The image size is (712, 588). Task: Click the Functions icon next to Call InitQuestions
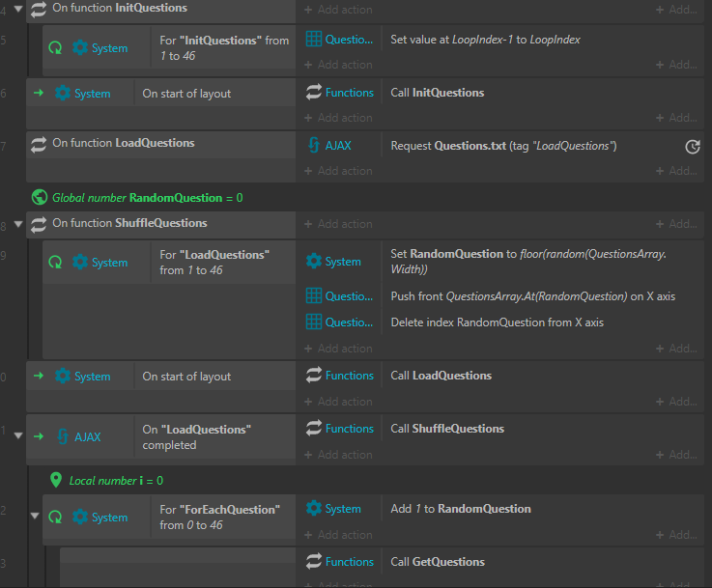pos(314,92)
